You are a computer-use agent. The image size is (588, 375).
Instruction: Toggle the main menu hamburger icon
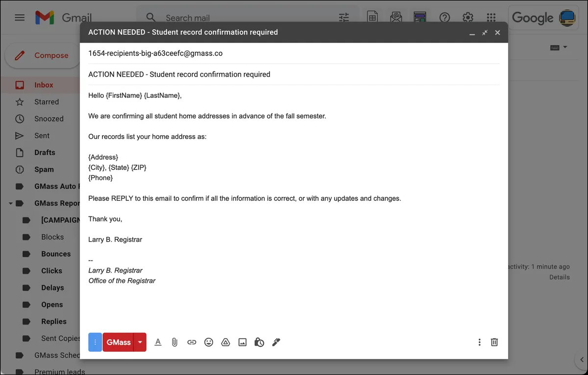point(20,18)
